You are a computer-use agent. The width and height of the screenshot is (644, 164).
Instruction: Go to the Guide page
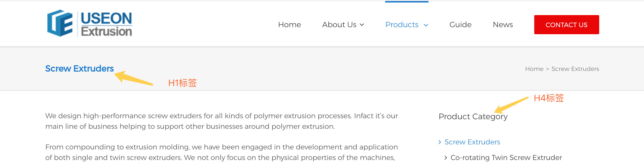460,25
